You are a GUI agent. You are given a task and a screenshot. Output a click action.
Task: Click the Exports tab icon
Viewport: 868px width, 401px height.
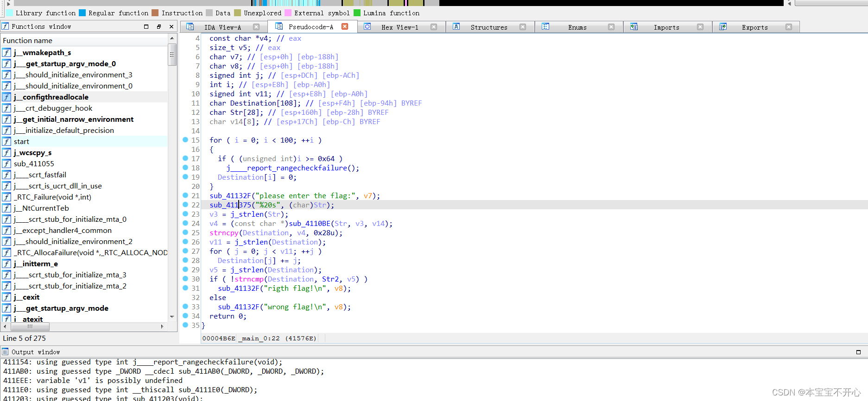coord(723,27)
